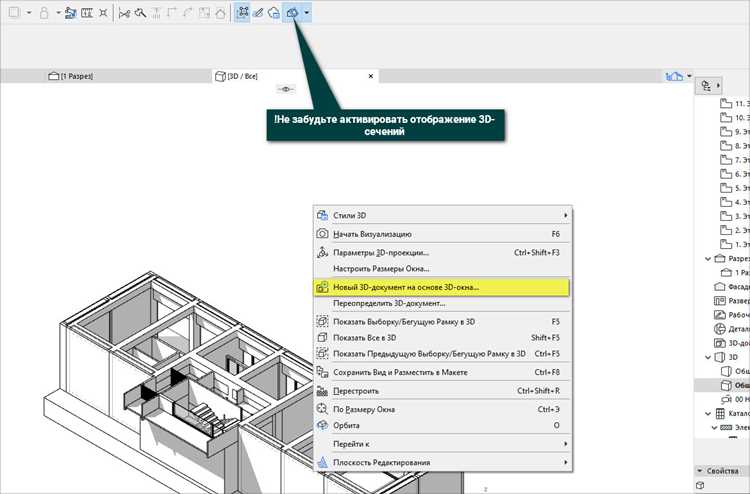
Task: Select story 4 in the navigator tree
Action: [x=735, y=202]
